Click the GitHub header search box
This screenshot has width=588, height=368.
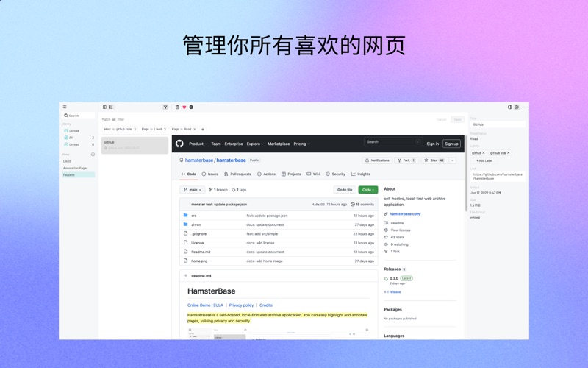click(x=393, y=142)
